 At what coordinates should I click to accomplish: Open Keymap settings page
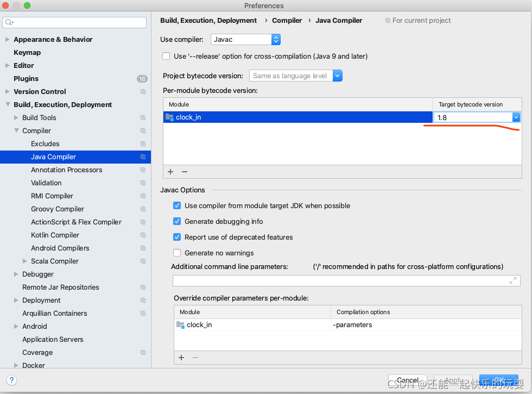(27, 53)
